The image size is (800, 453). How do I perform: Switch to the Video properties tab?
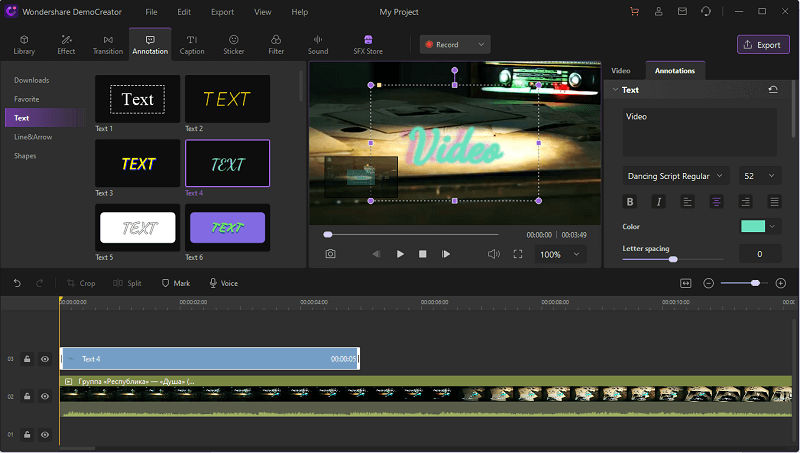click(x=621, y=70)
